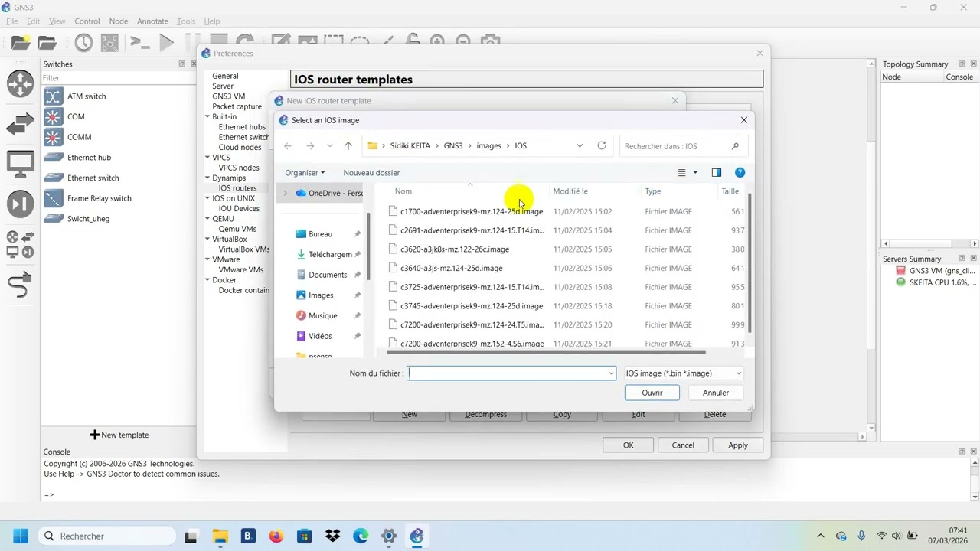Click Apply in Preferences window
Image resolution: width=980 pixels, height=551 pixels.
[x=738, y=445]
